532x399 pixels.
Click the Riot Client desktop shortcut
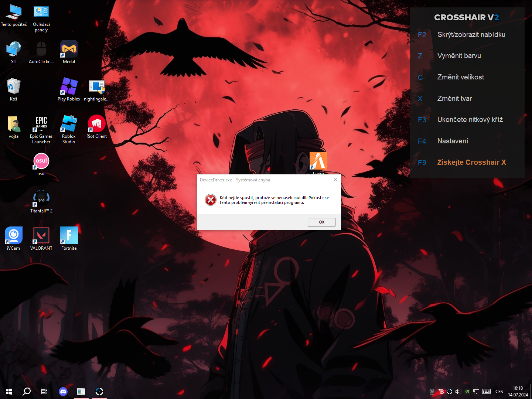[97, 127]
